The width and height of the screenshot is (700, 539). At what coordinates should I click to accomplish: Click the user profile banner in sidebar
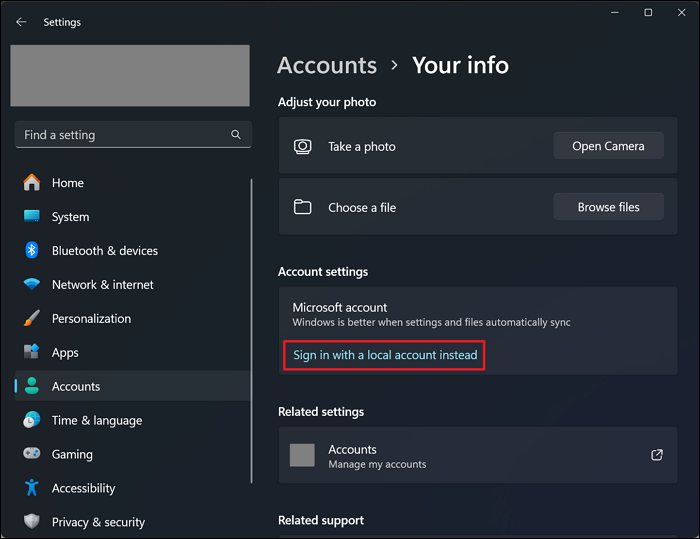click(x=130, y=76)
